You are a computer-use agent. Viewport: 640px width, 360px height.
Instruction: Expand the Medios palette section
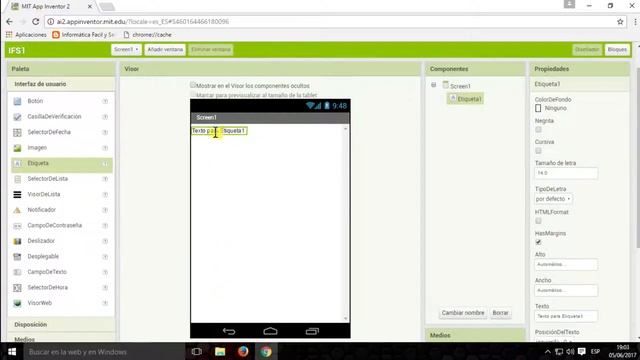click(24, 339)
